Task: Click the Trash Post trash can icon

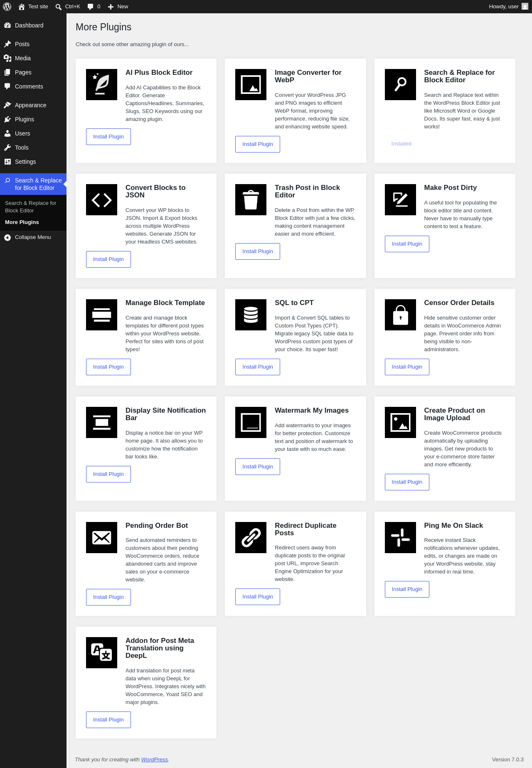Action: click(251, 199)
